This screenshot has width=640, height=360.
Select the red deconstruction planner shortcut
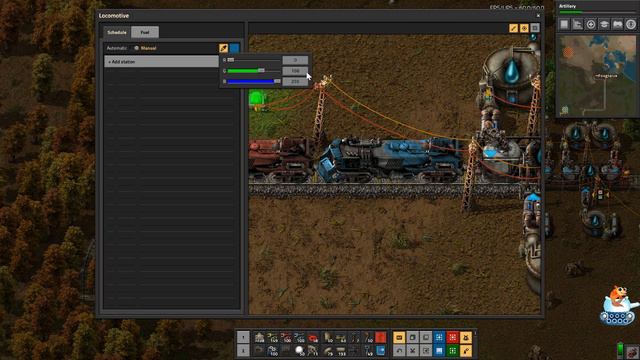(453, 337)
